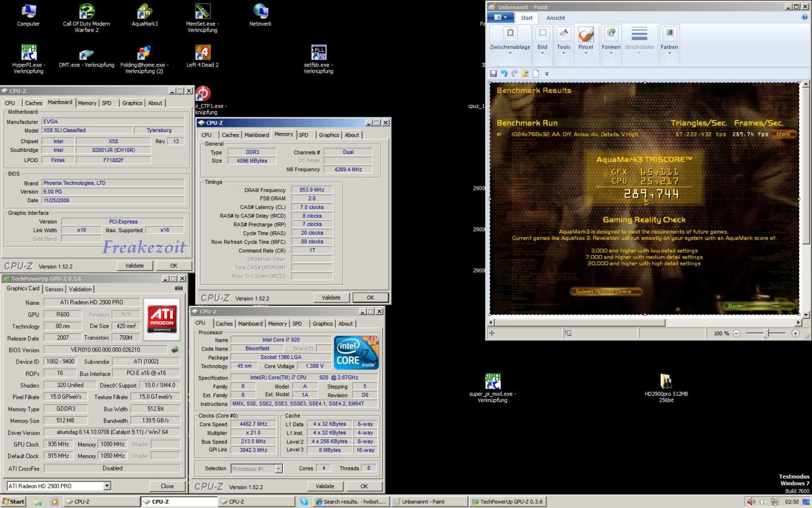Select SPD tab in CPU-Z Memory window
Screen dimensions: 812x508
(x=303, y=135)
